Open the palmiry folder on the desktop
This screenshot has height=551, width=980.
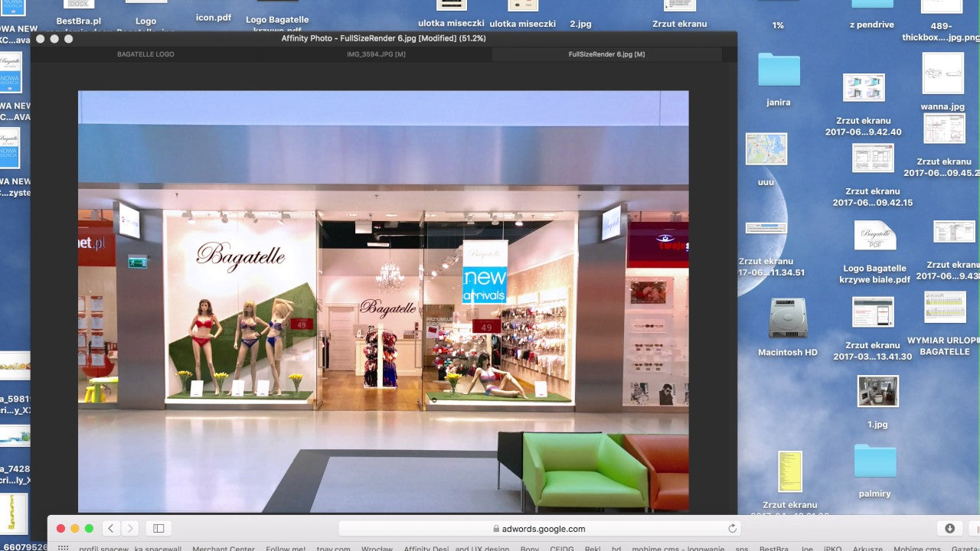pos(875,461)
